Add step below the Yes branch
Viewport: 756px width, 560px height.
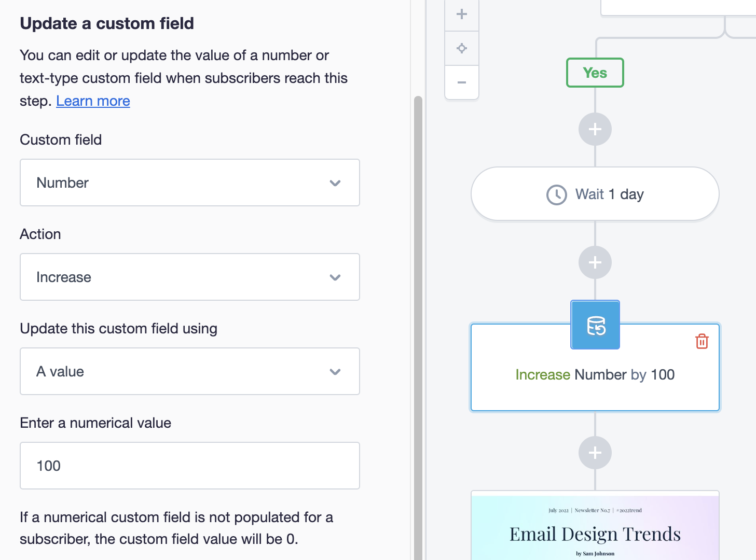coord(595,129)
